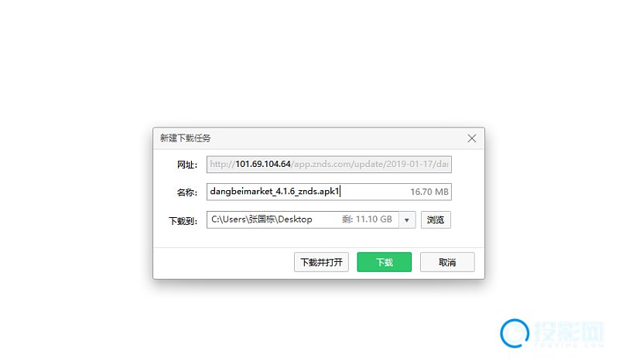Close the 新建下载任务 dialog with X
Screen dimensions: 619x364
472,138
